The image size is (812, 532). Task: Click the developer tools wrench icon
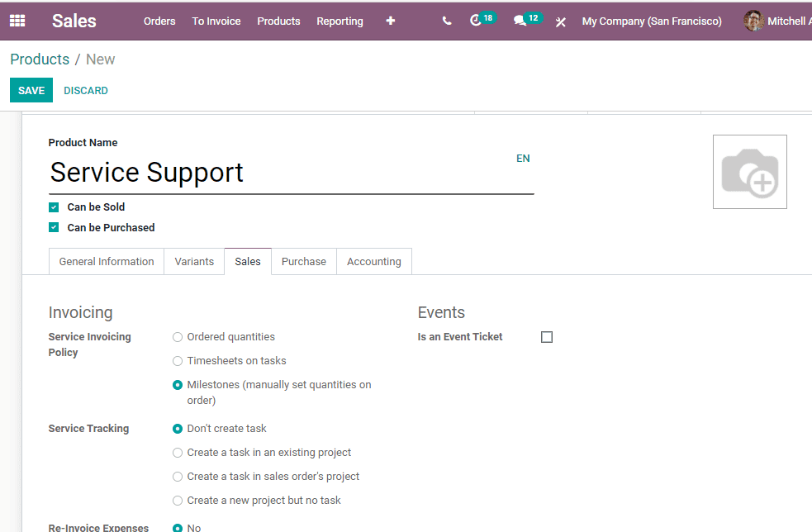click(x=560, y=21)
